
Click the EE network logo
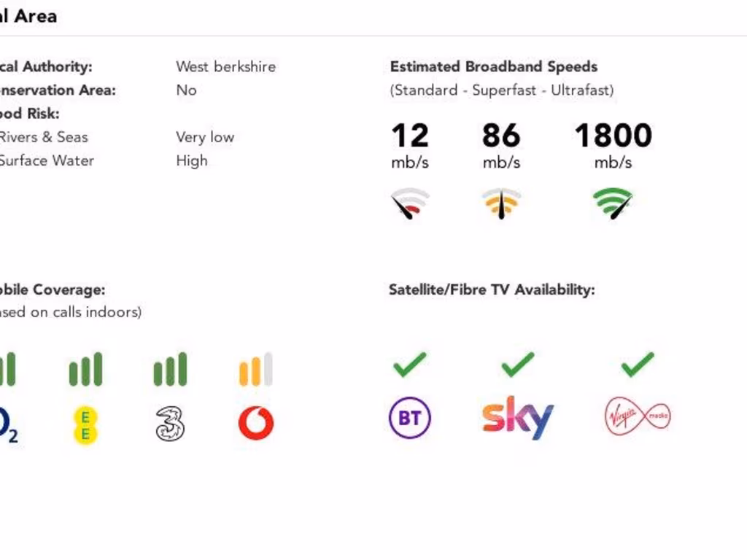tap(85, 425)
